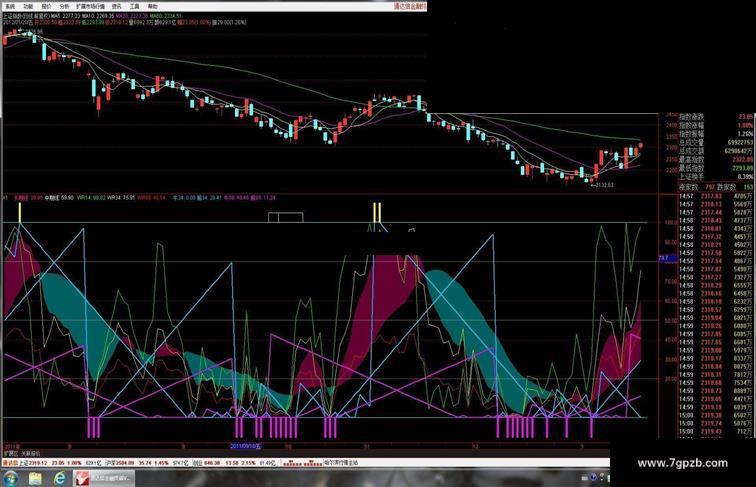Open the 分析 menu

(x=65, y=7)
